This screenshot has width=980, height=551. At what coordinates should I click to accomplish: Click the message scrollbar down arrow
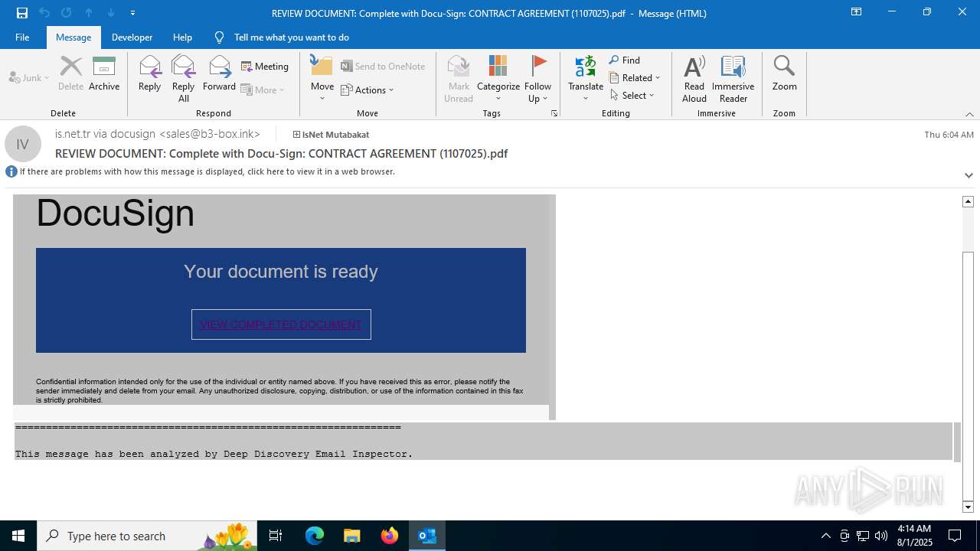point(968,507)
